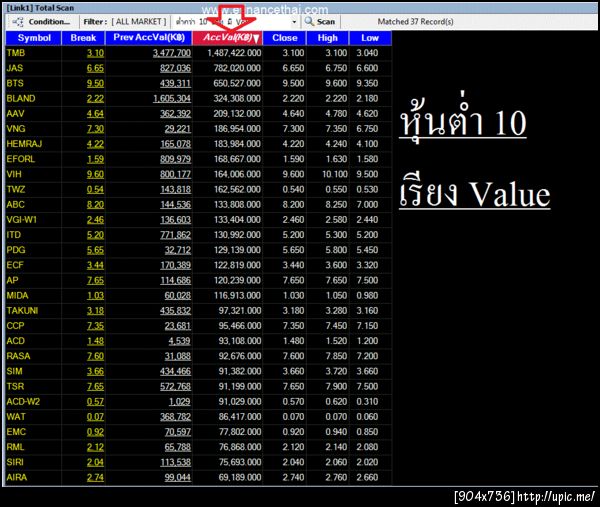Click the Condition icon in toolbar
600x507 pixels.
pos(18,22)
